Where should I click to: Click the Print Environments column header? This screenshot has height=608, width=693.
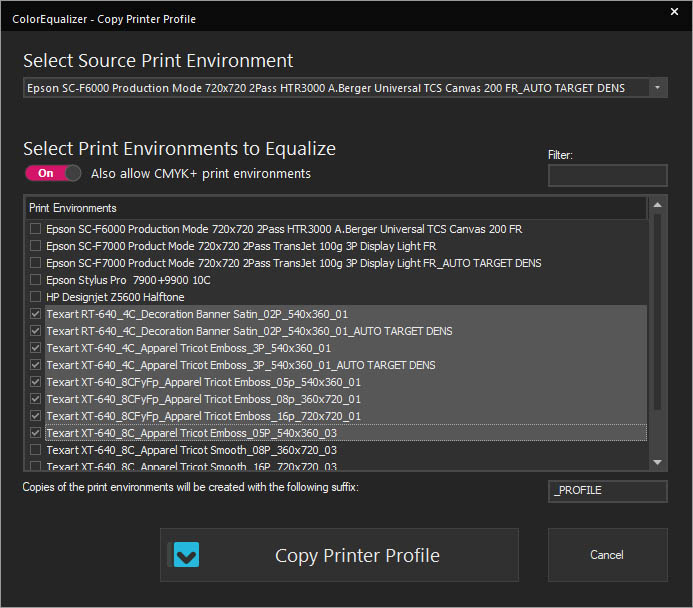[x=336, y=208]
